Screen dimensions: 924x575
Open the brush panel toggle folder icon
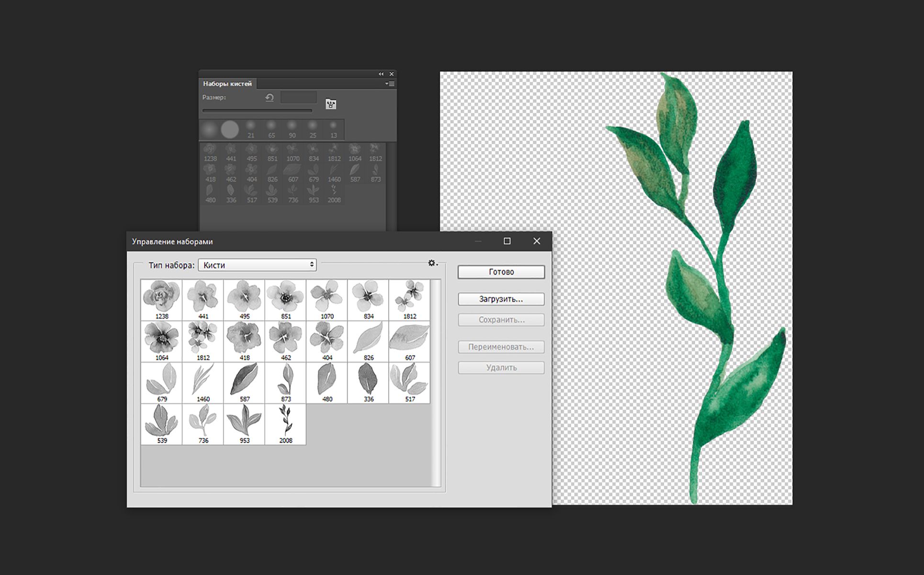click(x=331, y=104)
